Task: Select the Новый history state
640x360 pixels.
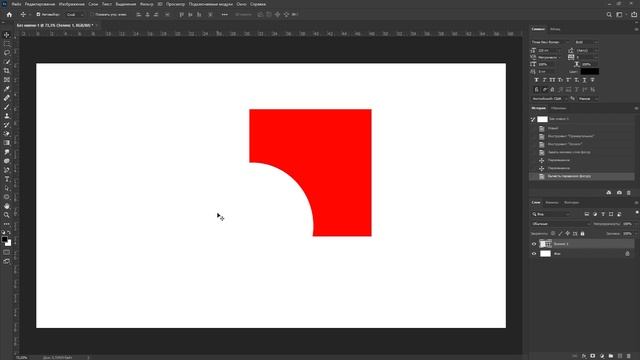Action: click(x=582, y=128)
